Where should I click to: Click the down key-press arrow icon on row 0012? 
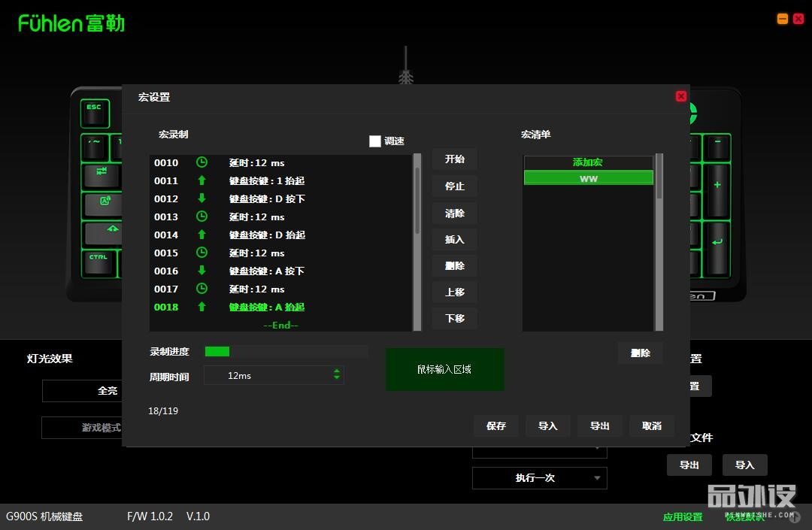pyautogui.click(x=201, y=198)
